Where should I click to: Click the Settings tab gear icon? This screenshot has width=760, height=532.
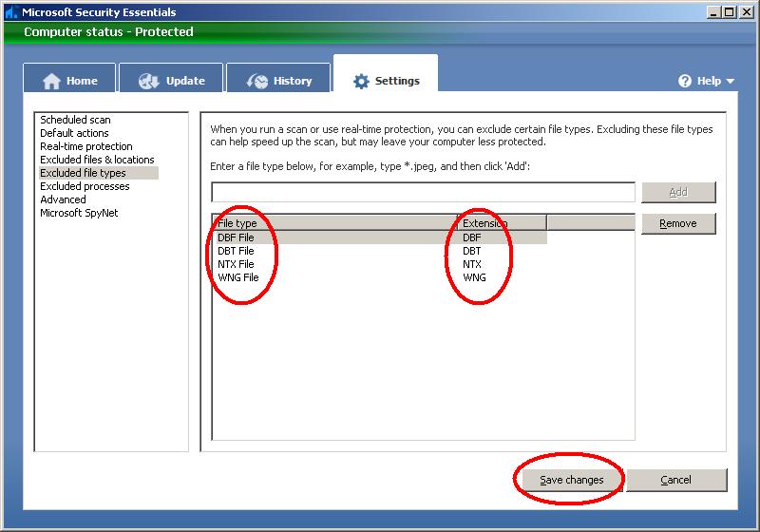361,82
